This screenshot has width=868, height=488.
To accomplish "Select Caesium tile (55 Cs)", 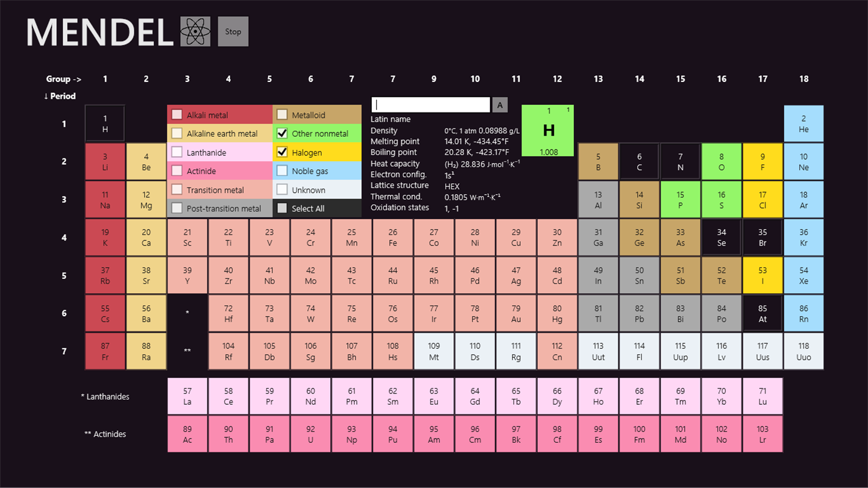I will [x=105, y=313].
